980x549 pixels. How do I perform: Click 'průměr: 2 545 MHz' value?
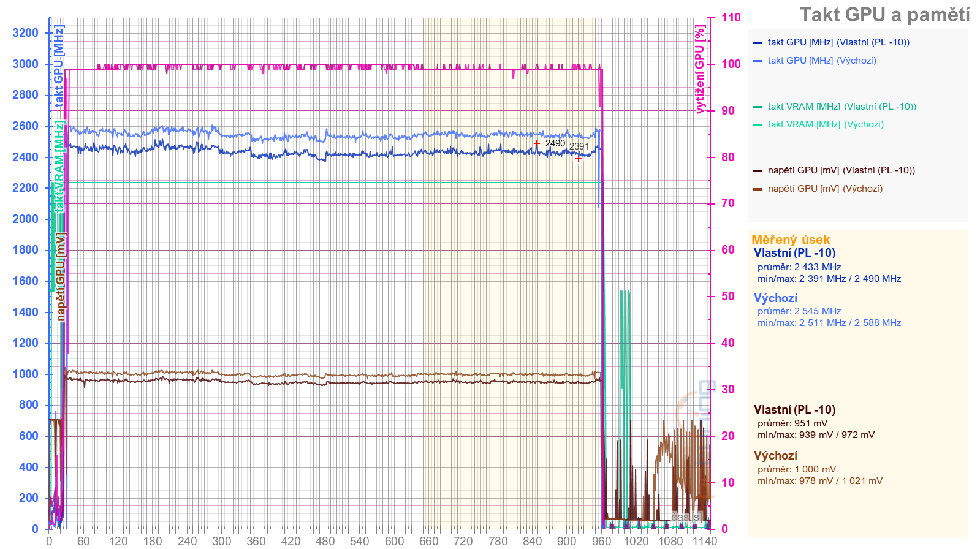point(799,311)
